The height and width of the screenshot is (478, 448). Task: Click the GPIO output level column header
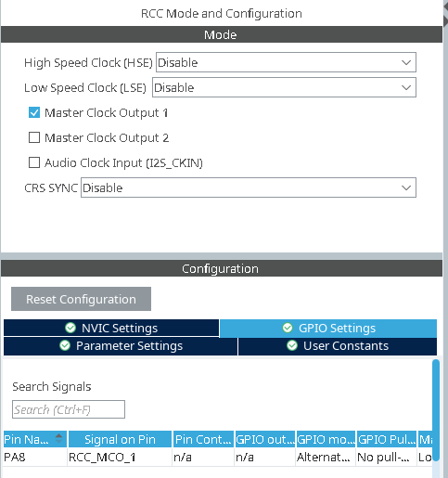(x=265, y=439)
